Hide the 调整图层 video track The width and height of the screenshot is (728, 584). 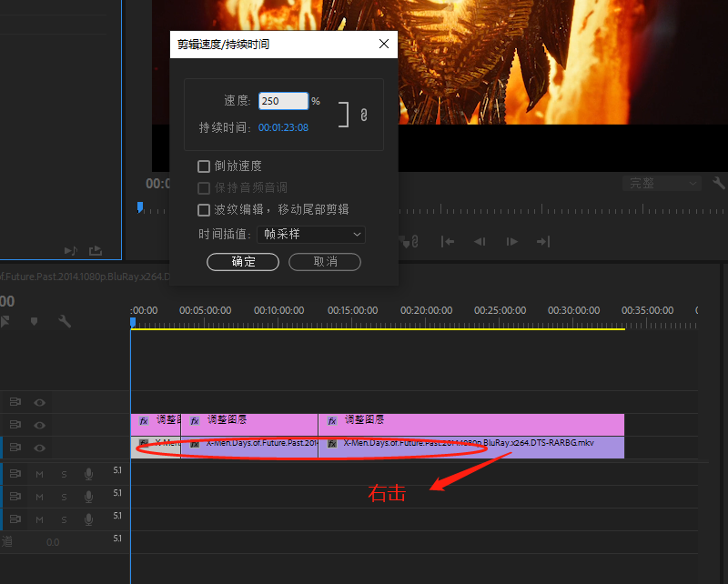pos(39,425)
